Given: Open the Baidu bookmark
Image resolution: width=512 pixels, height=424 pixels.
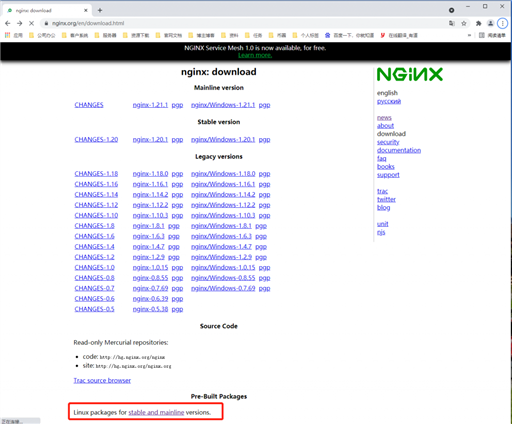Looking at the screenshot, I should click(349, 35).
